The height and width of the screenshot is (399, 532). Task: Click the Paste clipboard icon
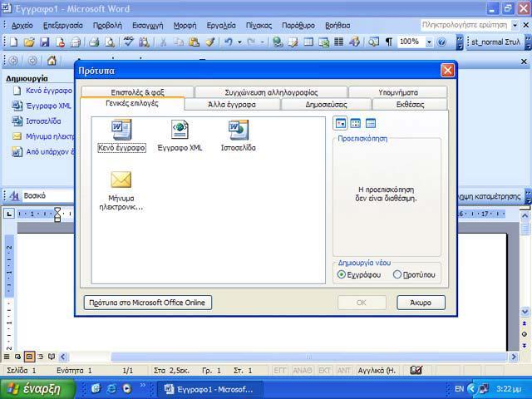[x=194, y=42]
